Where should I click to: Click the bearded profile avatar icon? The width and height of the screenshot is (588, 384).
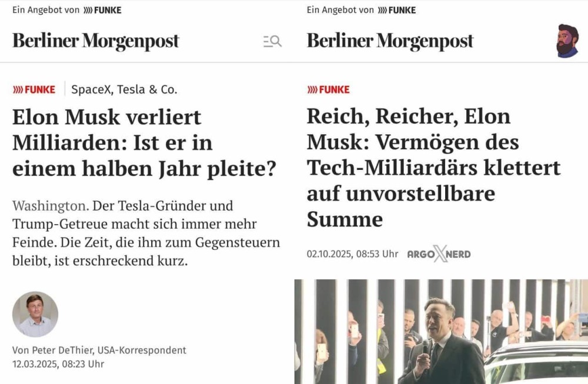click(x=567, y=41)
